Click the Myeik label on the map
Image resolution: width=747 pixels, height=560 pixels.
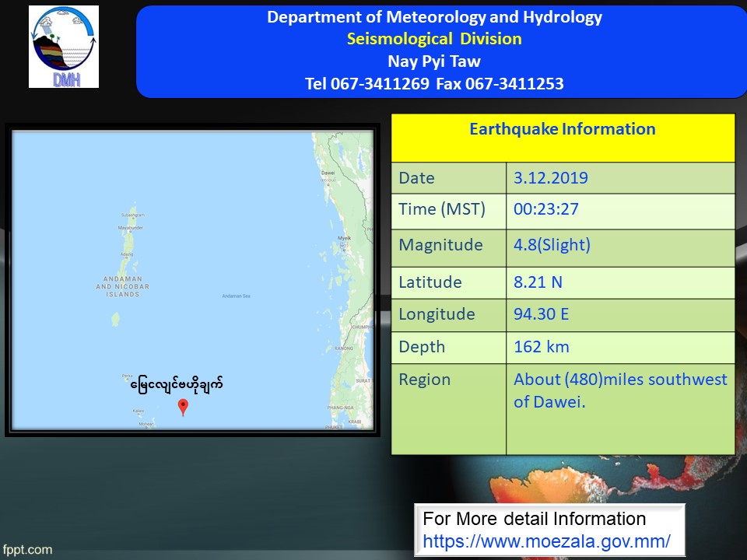pyautogui.click(x=344, y=238)
